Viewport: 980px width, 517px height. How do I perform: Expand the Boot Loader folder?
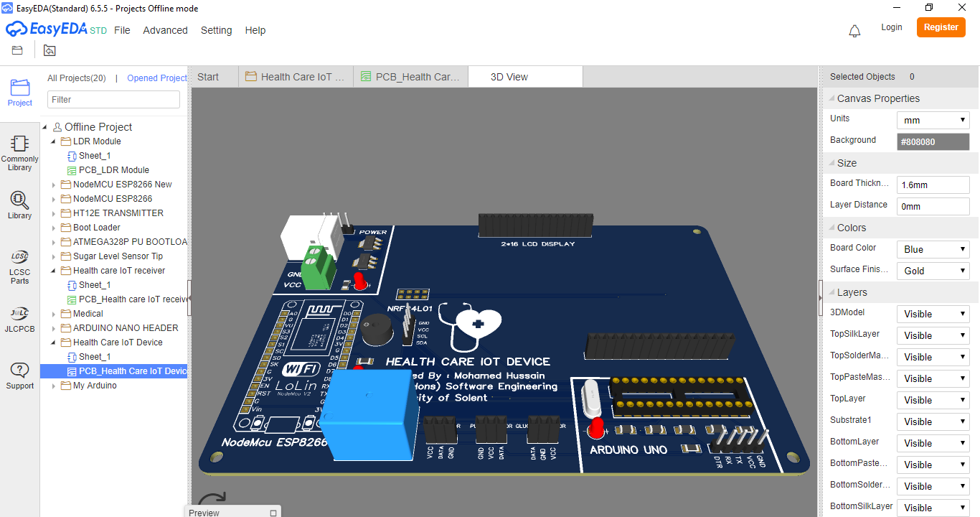tap(54, 228)
